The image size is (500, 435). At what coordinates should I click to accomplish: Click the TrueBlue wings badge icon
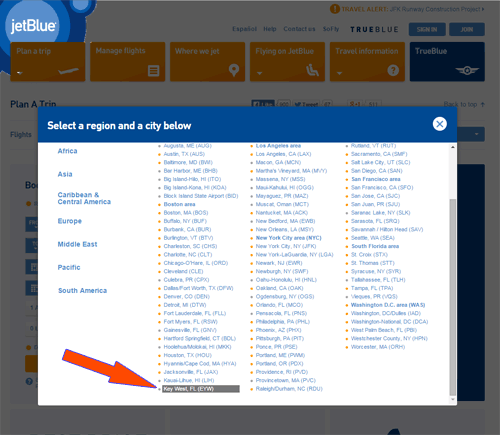click(x=467, y=70)
